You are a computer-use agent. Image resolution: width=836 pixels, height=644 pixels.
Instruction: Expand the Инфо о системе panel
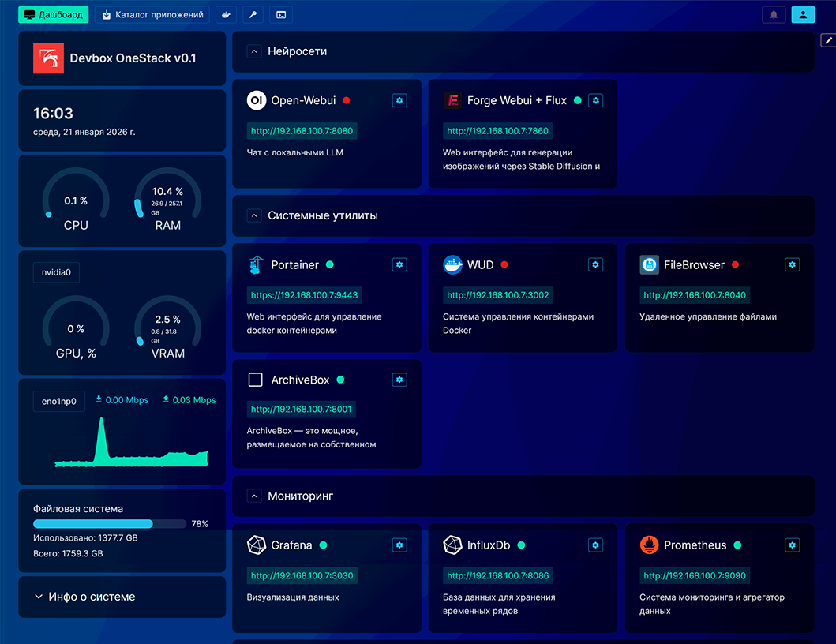click(x=122, y=597)
